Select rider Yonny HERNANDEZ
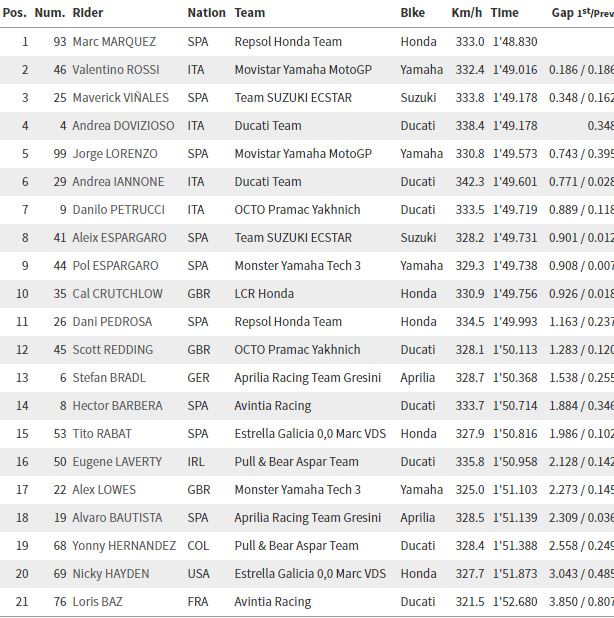Viewport: 614px width, 618px height. (124, 545)
